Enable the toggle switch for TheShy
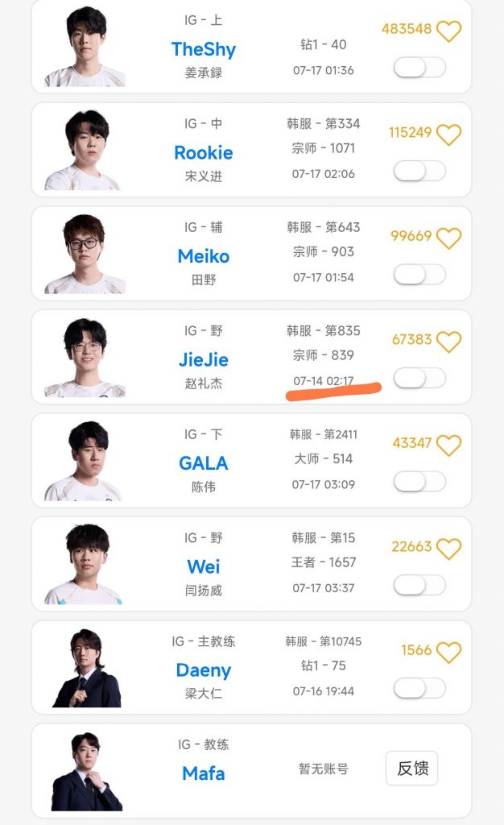The width and height of the screenshot is (504, 825). click(419, 68)
